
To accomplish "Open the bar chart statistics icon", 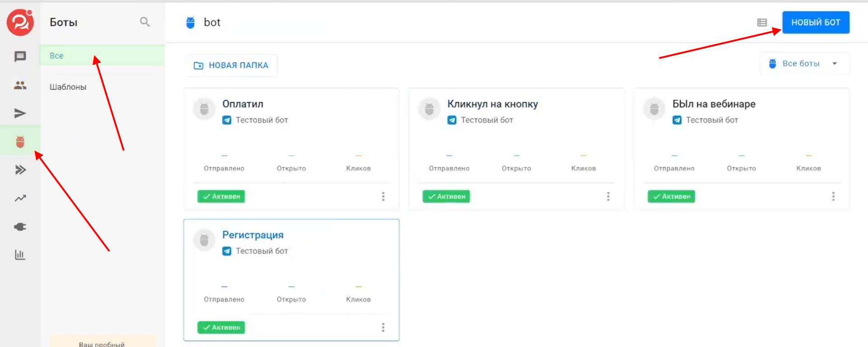I will [x=20, y=255].
